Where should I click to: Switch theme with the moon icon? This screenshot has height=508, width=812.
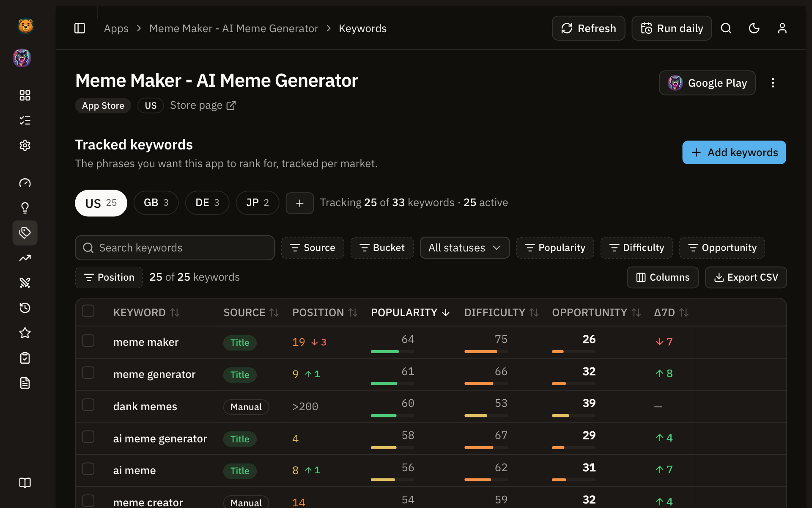coord(754,28)
